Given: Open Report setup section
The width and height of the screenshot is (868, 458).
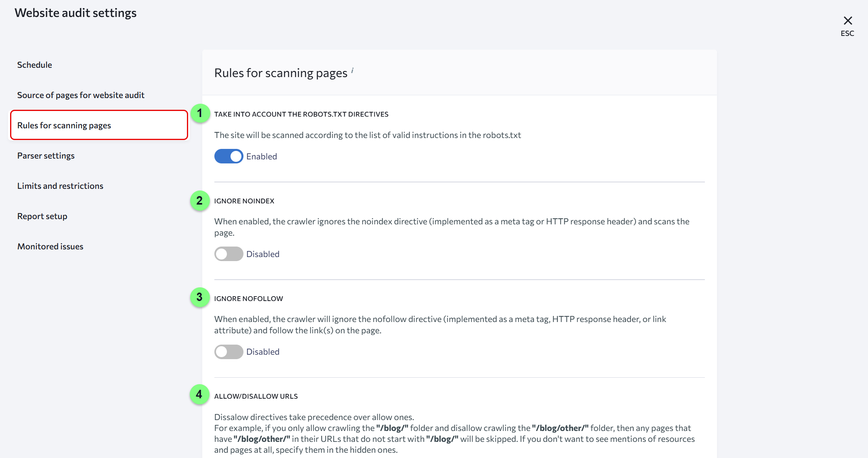Looking at the screenshot, I should point(42,216).
